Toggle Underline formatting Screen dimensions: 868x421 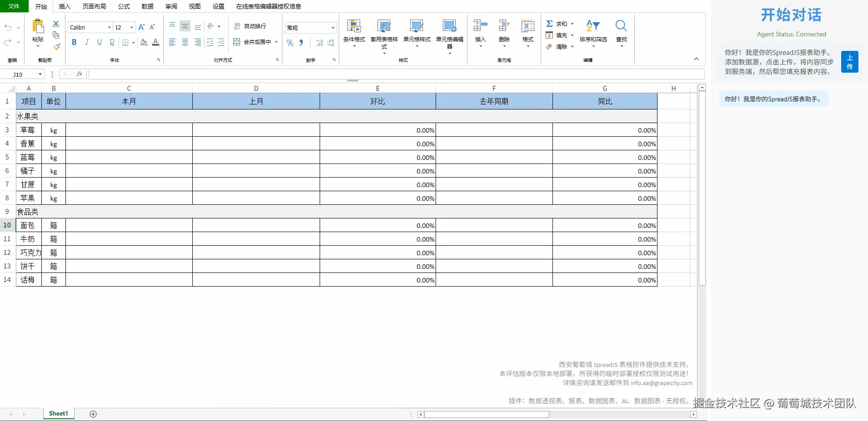[x=100, y=42]
